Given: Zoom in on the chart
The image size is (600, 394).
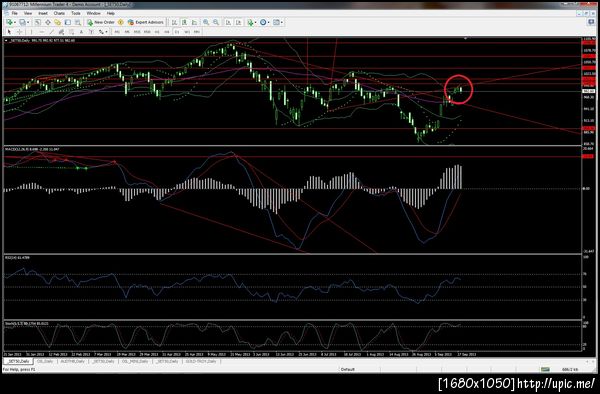Looking at the screenshot, I should tap(206, 23).
